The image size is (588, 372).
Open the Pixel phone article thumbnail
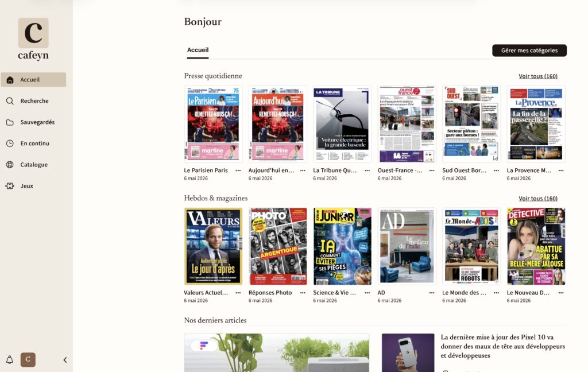click(408, 352)
